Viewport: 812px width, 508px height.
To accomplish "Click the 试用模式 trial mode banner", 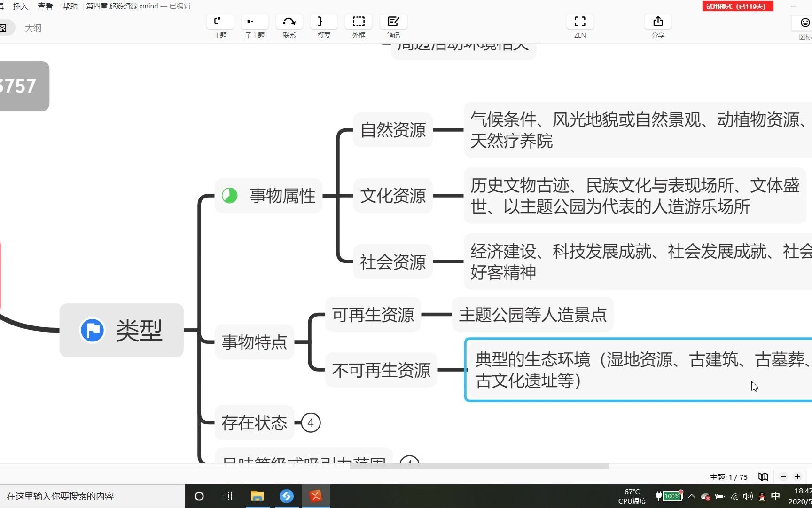I will pos(738,6).
